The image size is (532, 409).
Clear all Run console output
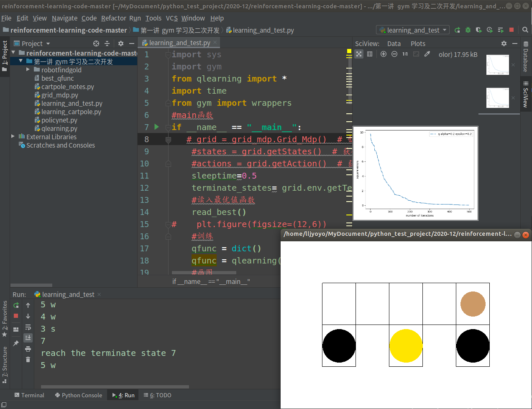[28, 360]
